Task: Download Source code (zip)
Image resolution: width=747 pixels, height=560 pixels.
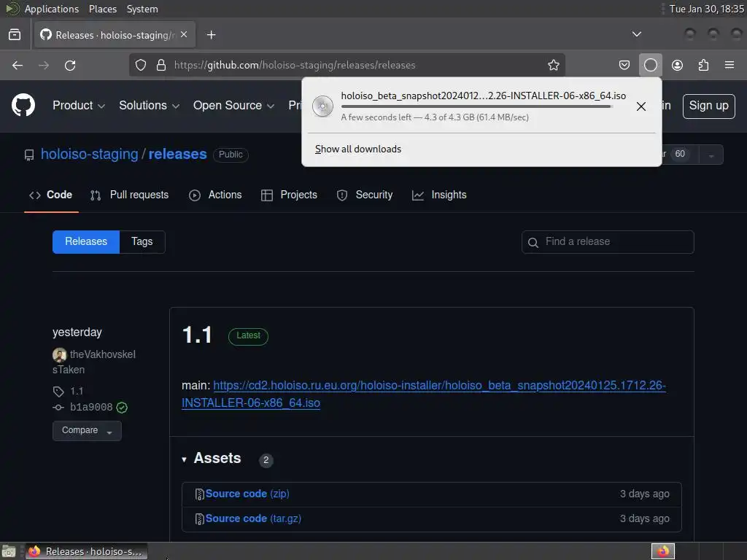Action: coord(247,494)
